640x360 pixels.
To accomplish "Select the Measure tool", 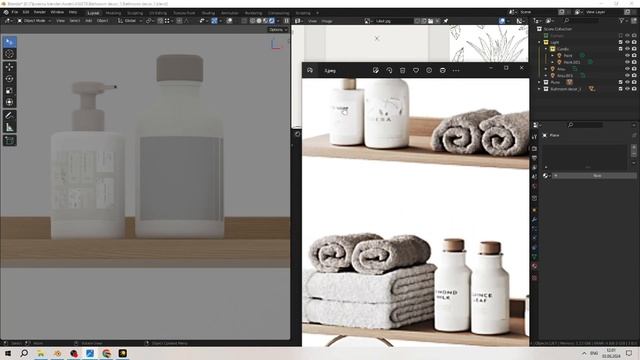I will [9, 128].
